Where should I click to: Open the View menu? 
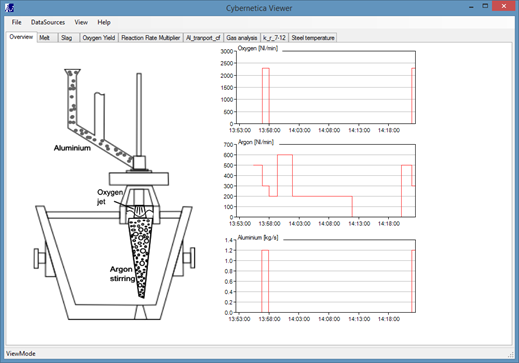pos(81,22)
